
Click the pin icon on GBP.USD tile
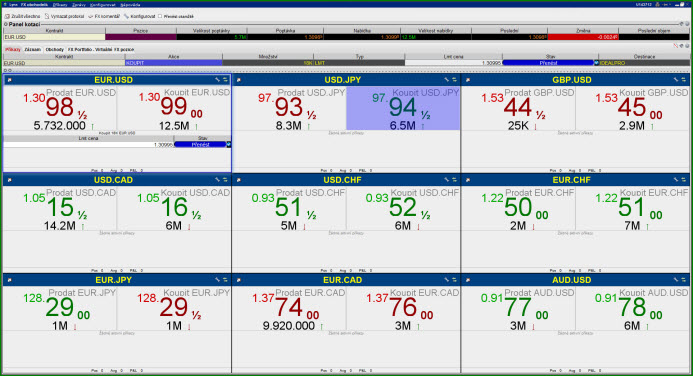pyautogui.click(x=468, y=80)
